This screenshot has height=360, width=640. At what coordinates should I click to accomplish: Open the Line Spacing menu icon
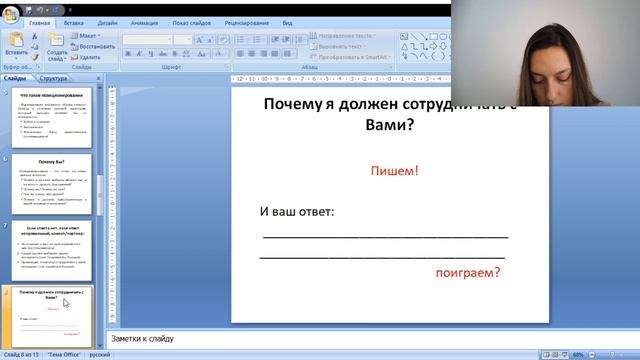coord(300,40)
